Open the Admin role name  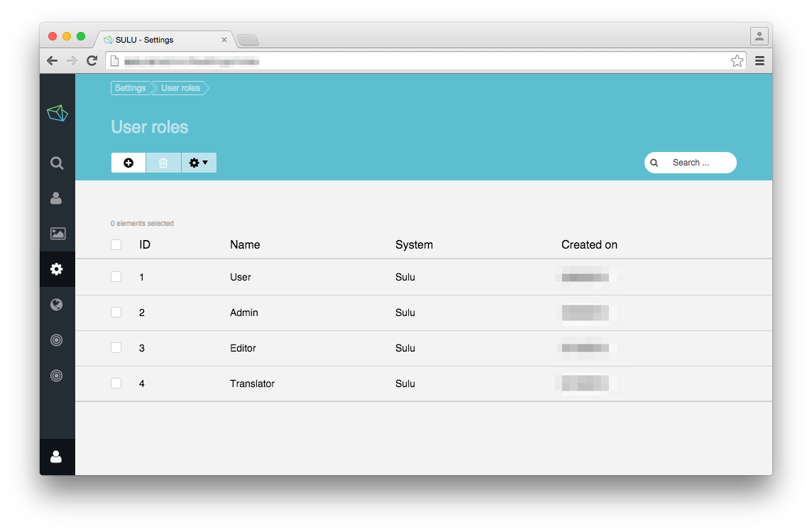tap(244, 313)
